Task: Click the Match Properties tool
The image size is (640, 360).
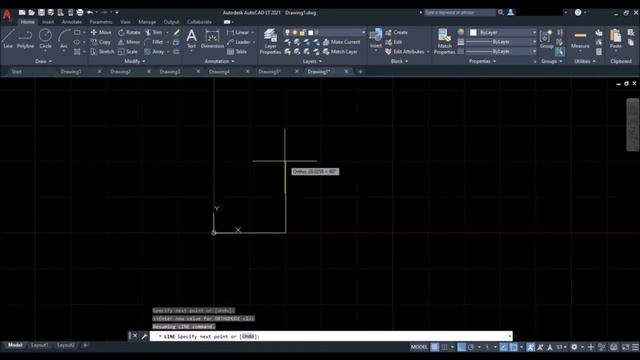Action: pyautogui.click(x=444, y=41)
